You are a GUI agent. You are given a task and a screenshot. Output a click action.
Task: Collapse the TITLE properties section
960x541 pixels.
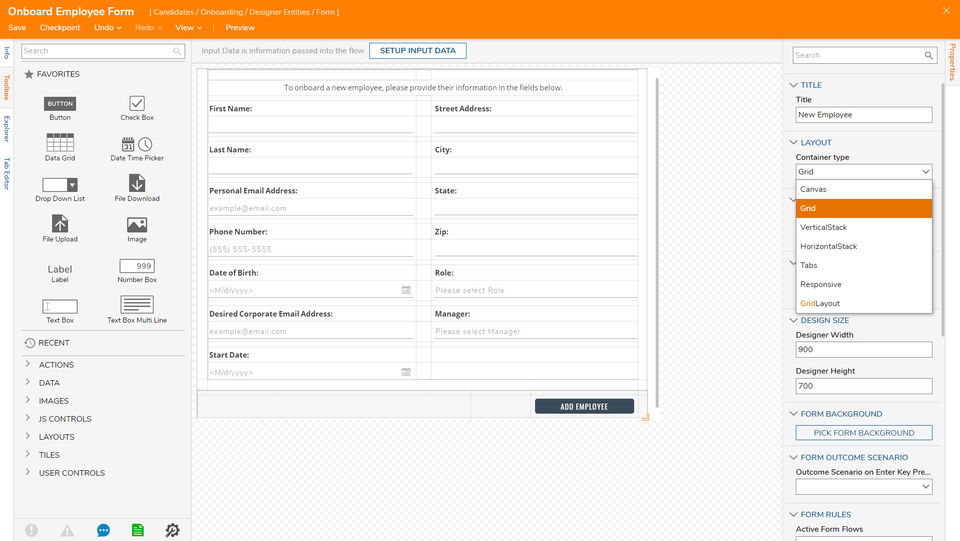pyautogui.click(x=793, y=85)
